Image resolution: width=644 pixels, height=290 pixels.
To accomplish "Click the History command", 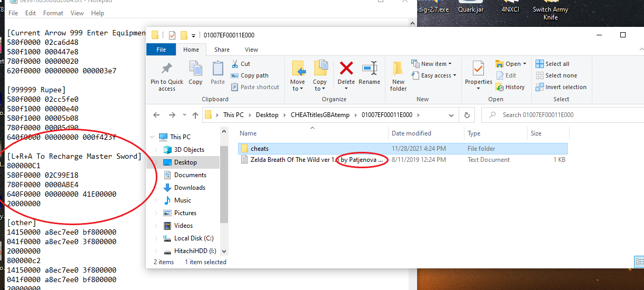I will click(510, 87).
